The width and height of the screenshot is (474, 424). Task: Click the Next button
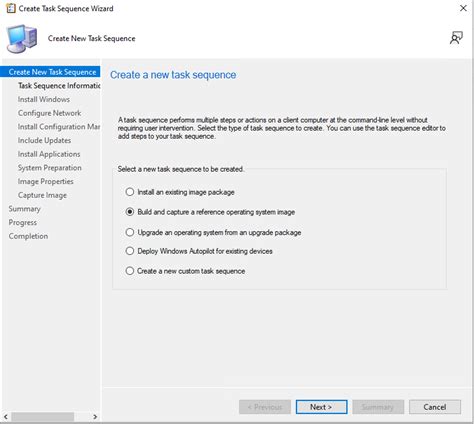(321, 407)
